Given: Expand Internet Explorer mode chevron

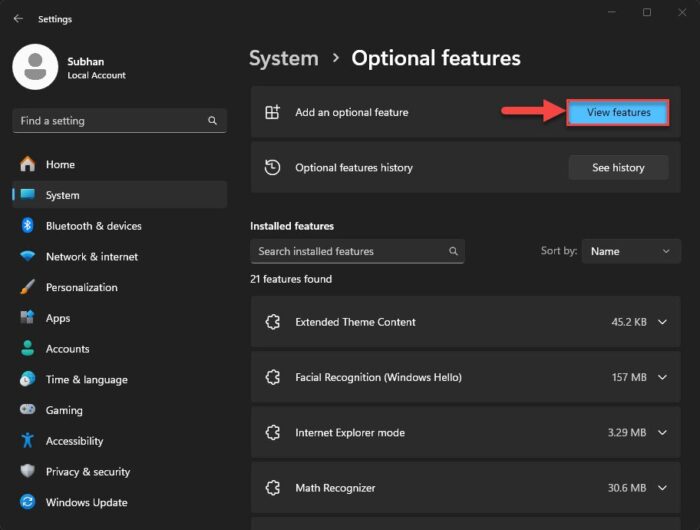Looking at the screenshot, I should pyautogui.click(x=662, y=433).
